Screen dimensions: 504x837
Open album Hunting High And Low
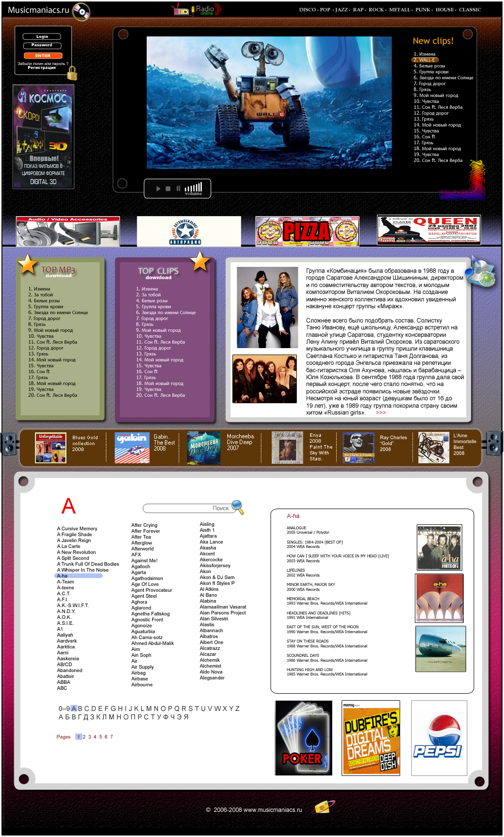tap(310, 670)
